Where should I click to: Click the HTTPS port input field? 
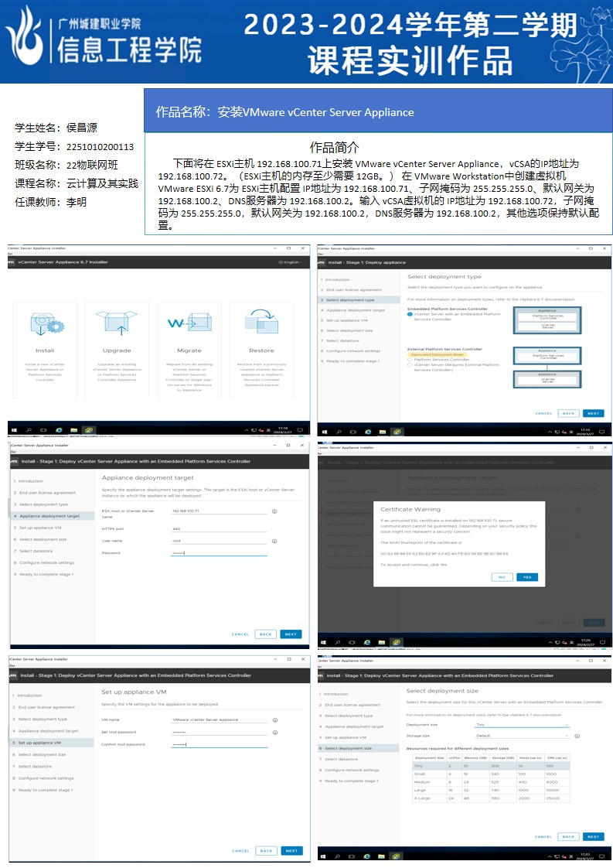click(x=219, y=529)
